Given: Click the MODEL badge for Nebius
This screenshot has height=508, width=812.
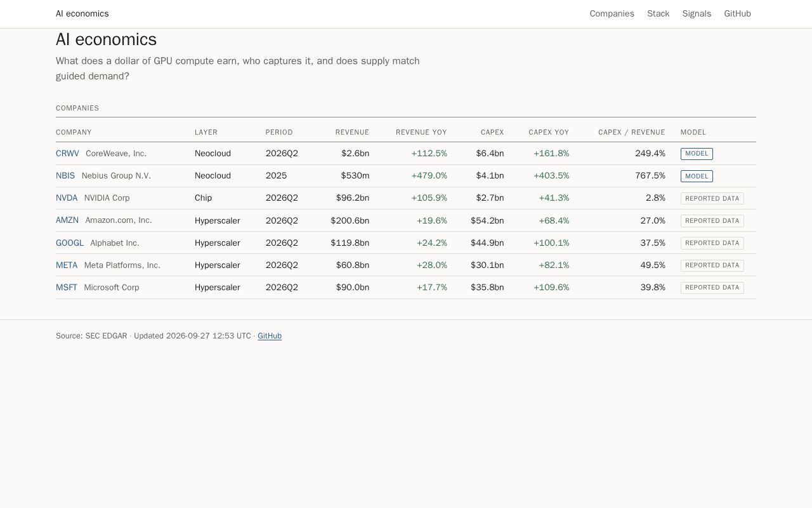Looking at the screenshot, I should 697,176.
